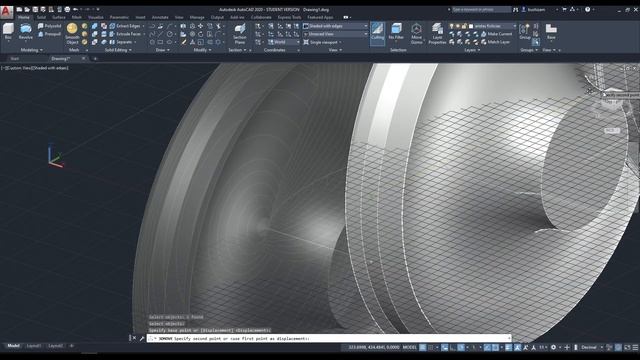Image resolution: width=640 pixels, height=360 pixels.
Task: Click the Move Gizmo icon
Action: 416,33
